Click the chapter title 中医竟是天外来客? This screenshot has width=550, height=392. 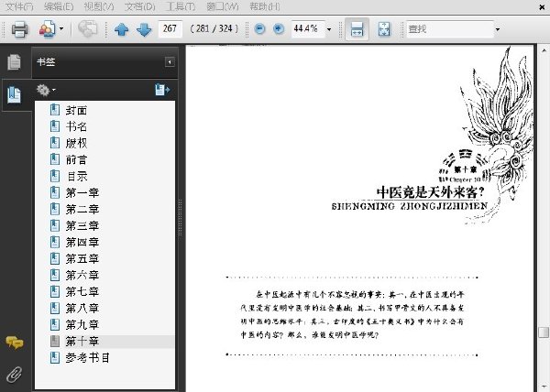tap(431, 192)
